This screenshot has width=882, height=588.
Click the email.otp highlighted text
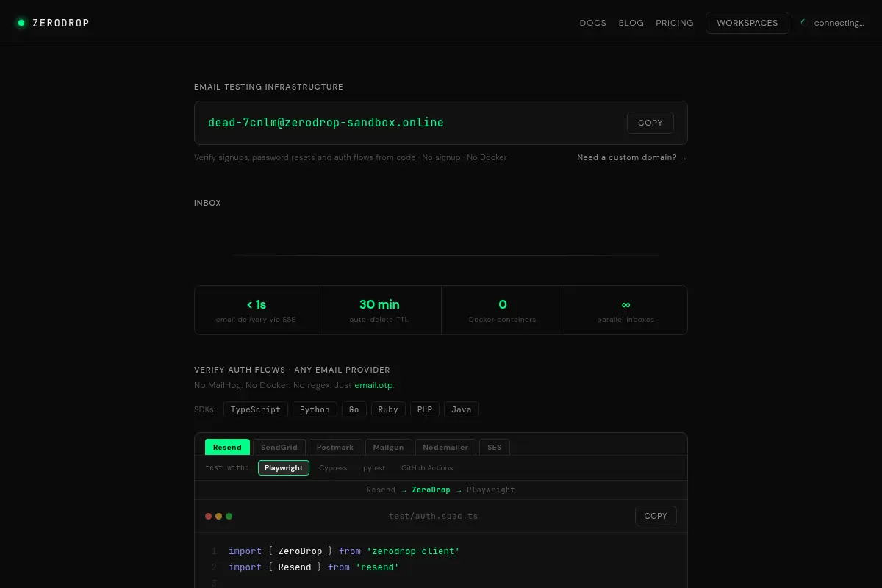[x=373, y=385]
